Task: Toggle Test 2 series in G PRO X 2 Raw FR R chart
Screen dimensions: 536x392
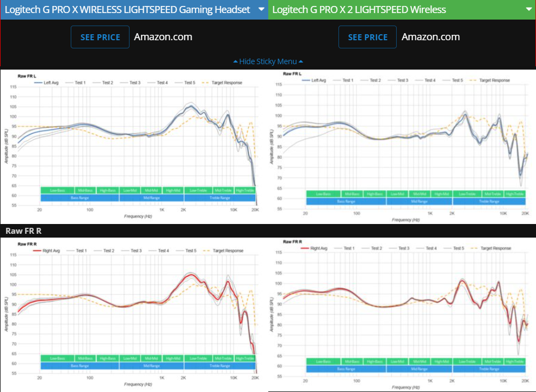Action: click(x=372, y=248)
